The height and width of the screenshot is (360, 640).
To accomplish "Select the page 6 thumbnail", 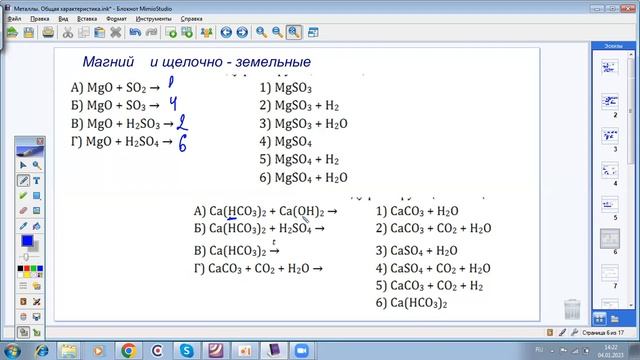I will click(610, 239).
